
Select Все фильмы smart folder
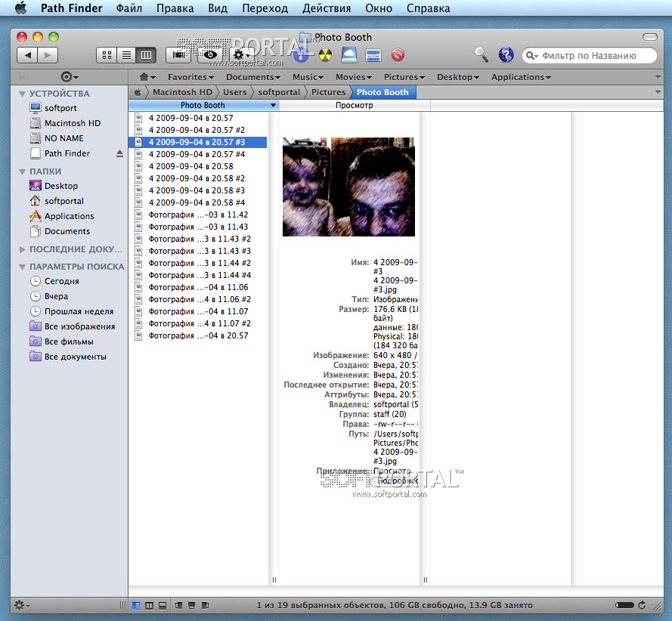pos(69,341)
